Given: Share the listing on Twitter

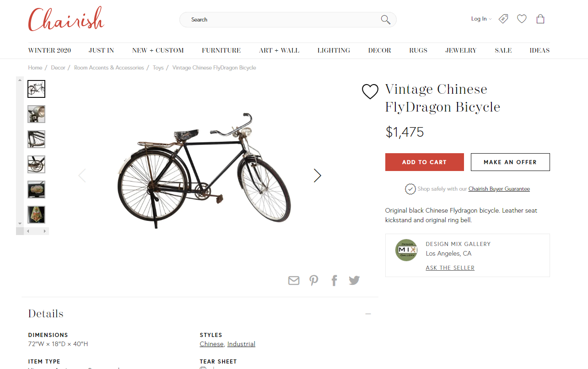Looking at the screenshot, I should pos(354,280).
